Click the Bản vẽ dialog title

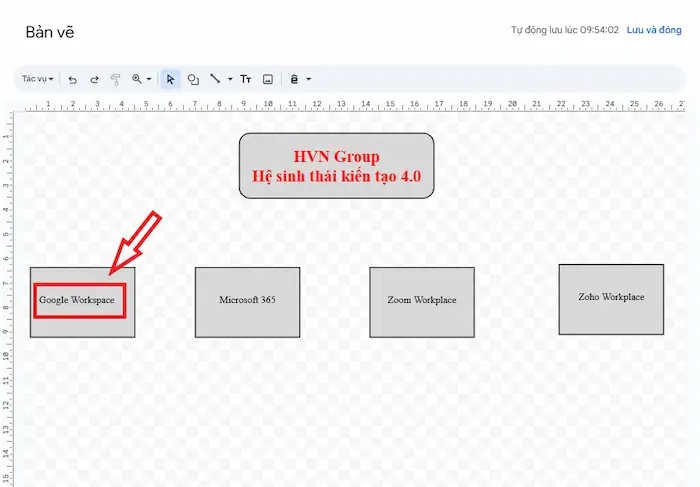tap(50, 32)
